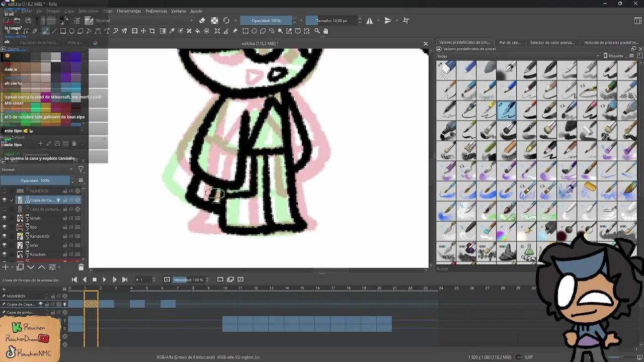The height and width of the screenshot is (362, 644).
Task: Select the Pan hand tool
Action: tap(326, 31)
